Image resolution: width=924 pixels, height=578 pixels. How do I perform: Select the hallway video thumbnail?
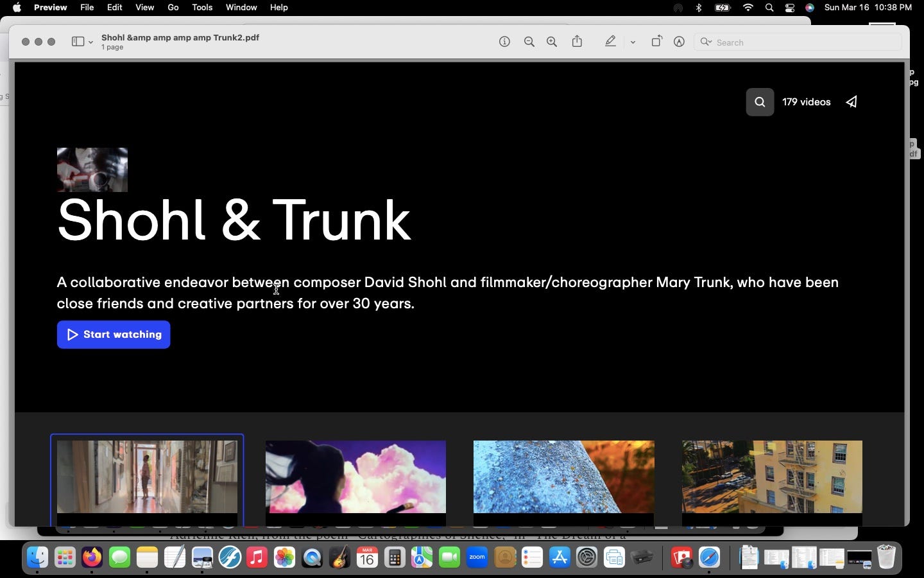pyautogui.click(x=147, y=477)
